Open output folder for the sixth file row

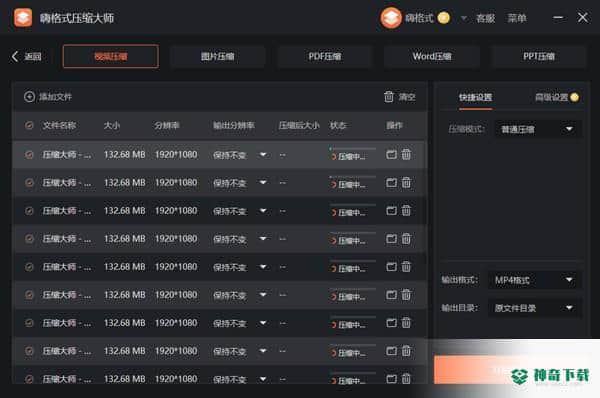[391, 295]
